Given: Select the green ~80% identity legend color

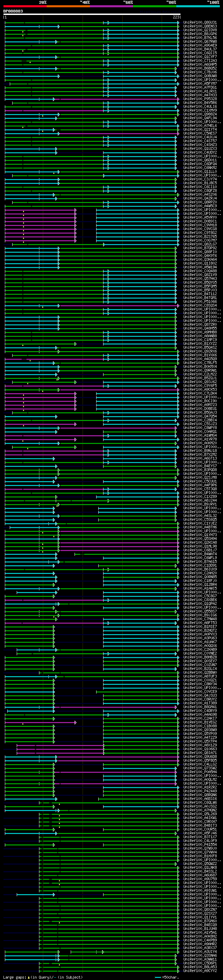Looking at the screenshot, I should click(155, 6).
